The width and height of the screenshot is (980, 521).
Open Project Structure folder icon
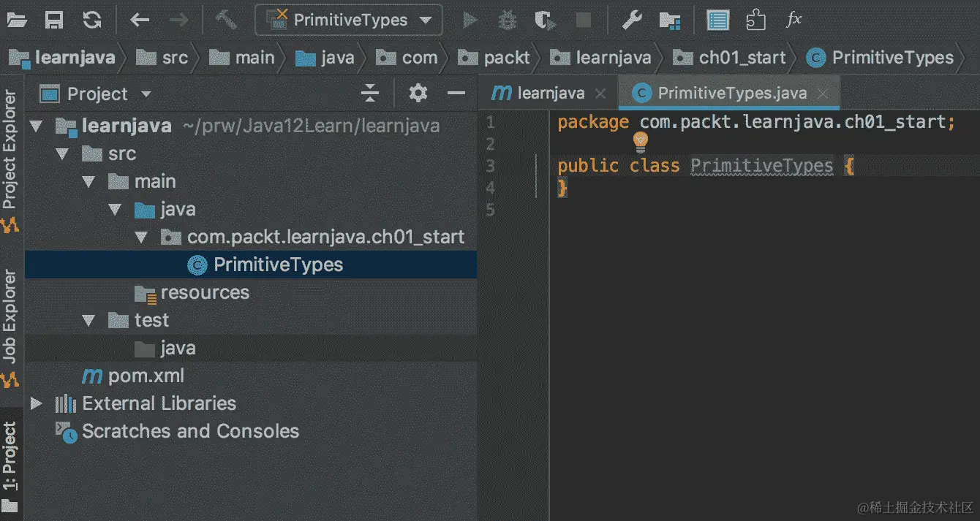pyautogui.click(x=670, y=20)
